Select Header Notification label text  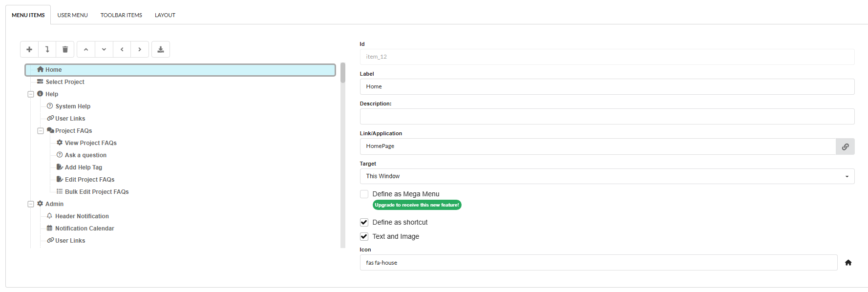pos(82,216)
